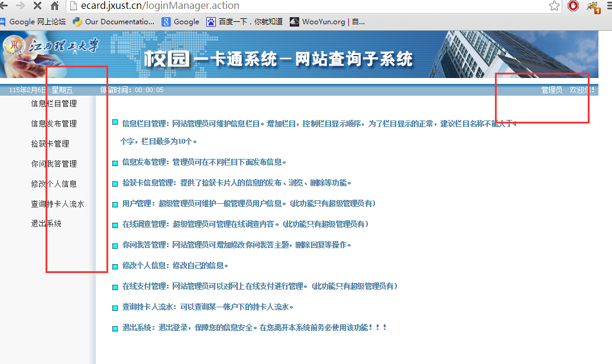
Task: Click the bullet icon beside 用户管理 description
Action: click(x=115, y=205)
